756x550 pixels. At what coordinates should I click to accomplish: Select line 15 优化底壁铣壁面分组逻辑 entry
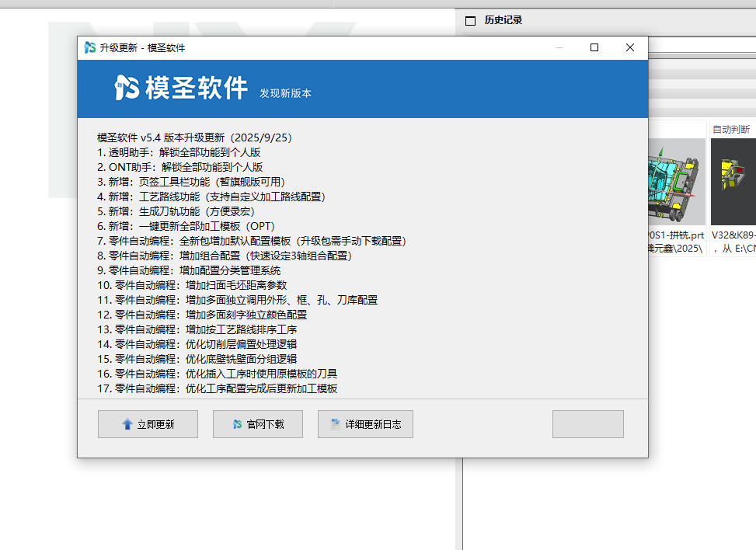(197, 359)
